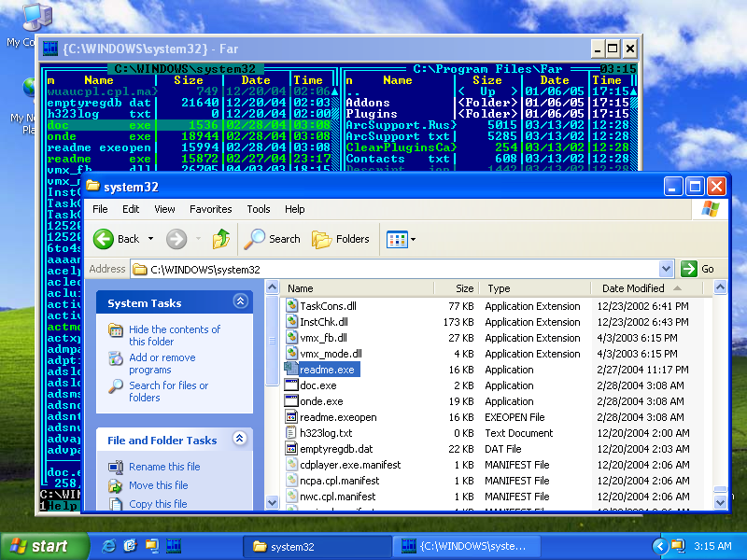Screen dimensions: 747x560
Task: Open the View menu
Action: (x=164, y=209)
